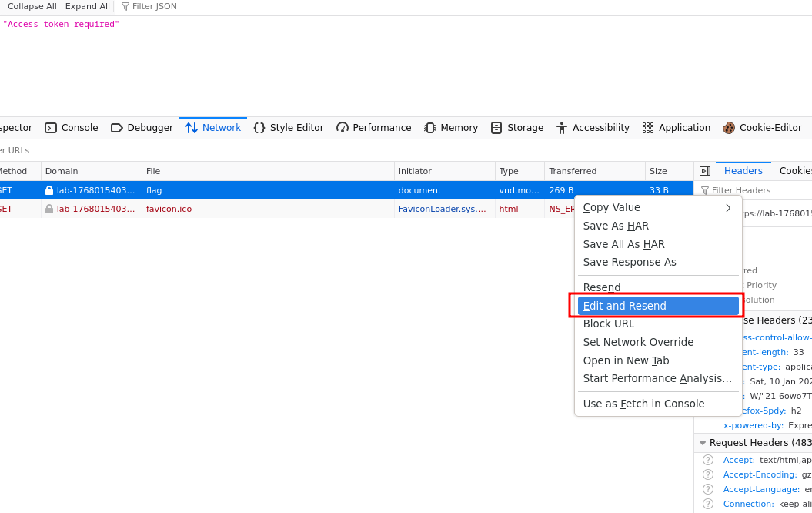The height and width of the screenshot is (513, 812).
Task: Open the FaviconLoader.sys initiator link
Action: (x=443, y=209)
